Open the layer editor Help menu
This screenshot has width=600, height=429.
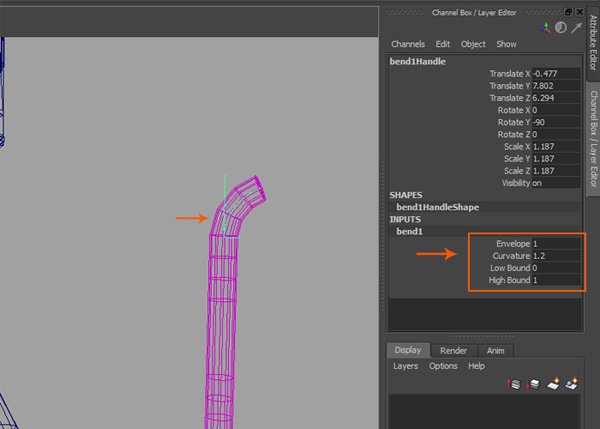click(476, 366)
